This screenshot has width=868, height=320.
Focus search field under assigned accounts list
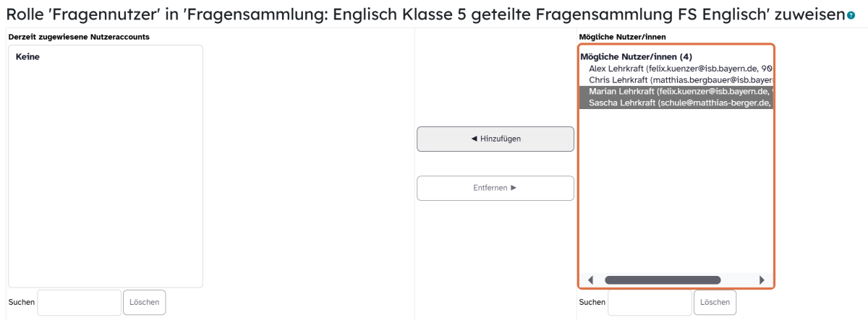pyautogui.click(x=80, y=302)
